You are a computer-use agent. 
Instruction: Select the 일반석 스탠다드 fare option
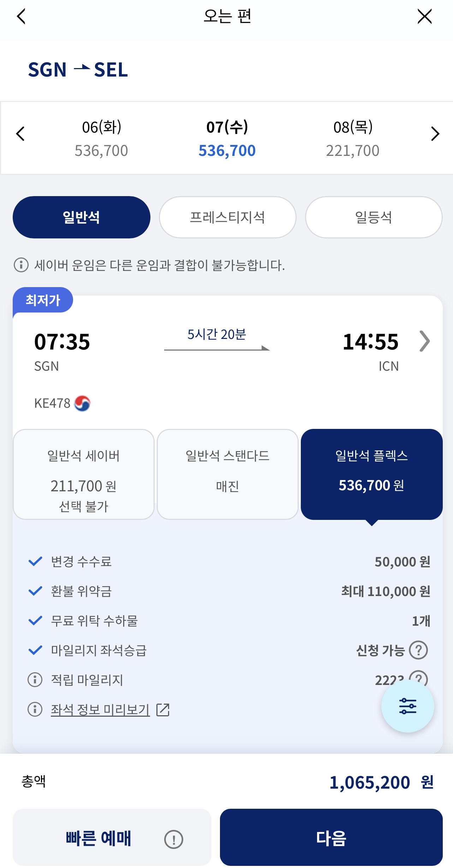[227, 474]
